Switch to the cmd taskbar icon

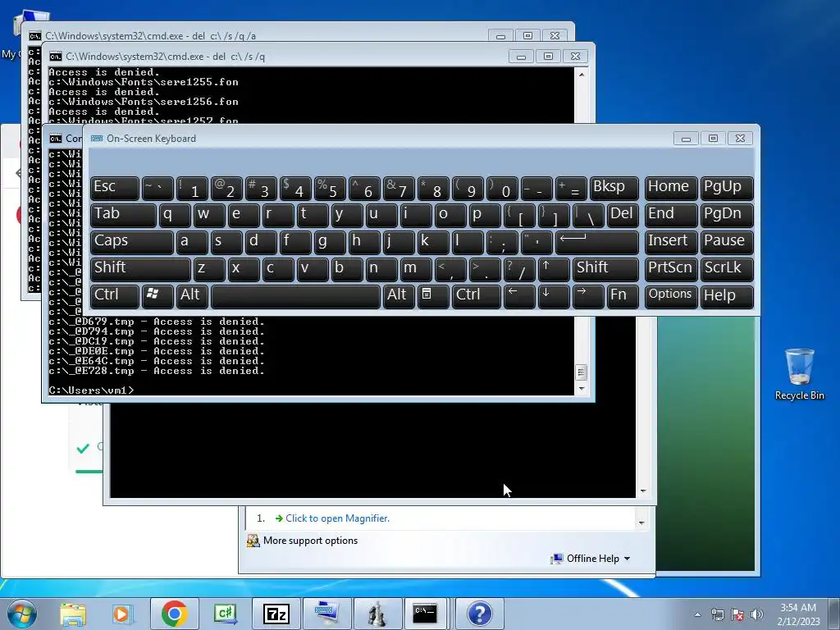425,614
